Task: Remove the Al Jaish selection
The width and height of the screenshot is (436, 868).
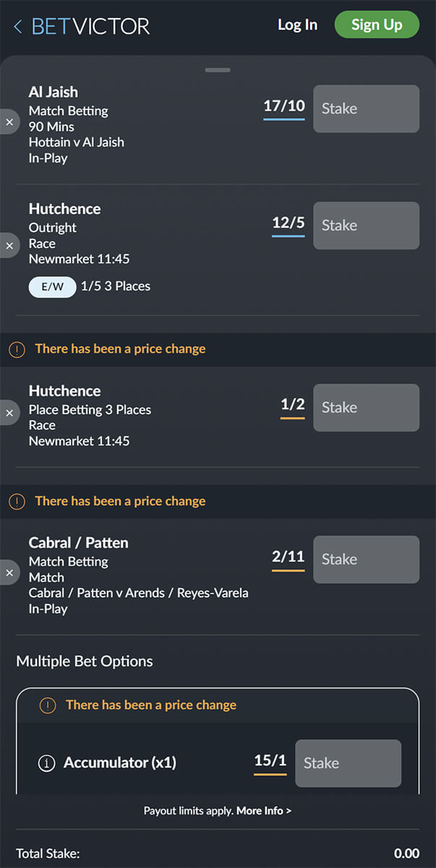Action: click(x=9, y=122)
